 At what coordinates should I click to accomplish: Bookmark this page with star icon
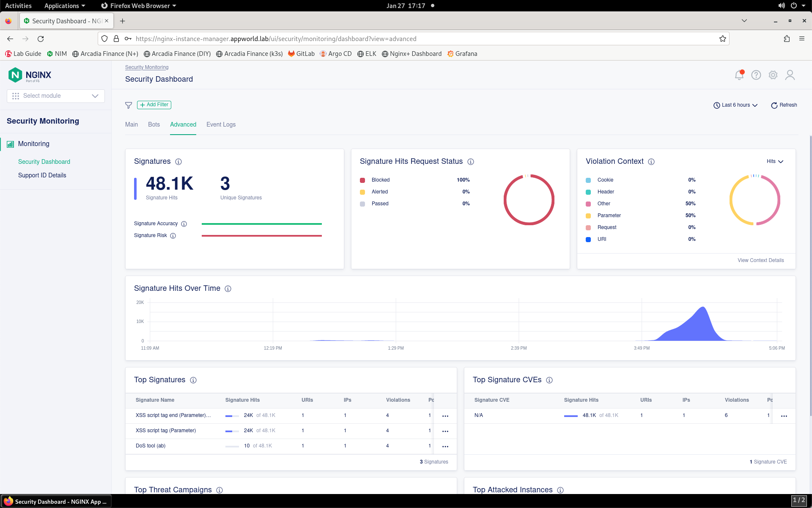[723, 39]
